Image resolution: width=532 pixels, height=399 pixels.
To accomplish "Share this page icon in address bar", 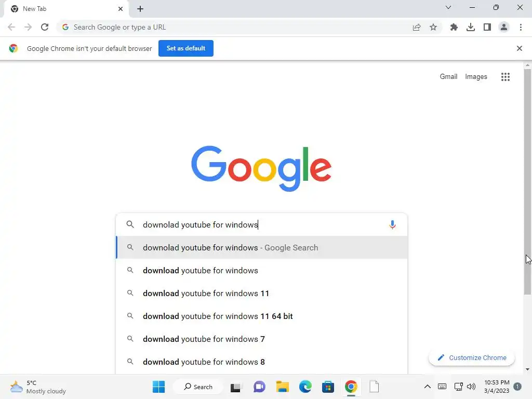I will click(417, 27).
